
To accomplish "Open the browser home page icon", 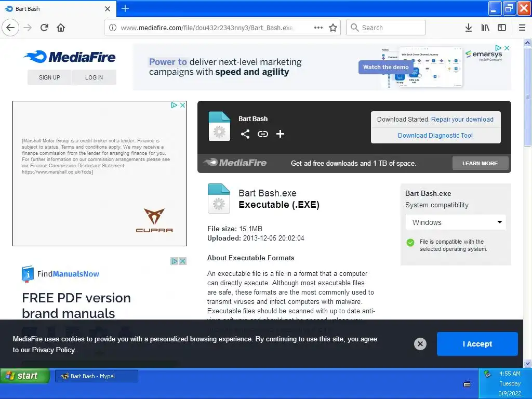I will (x=61, y=28).
